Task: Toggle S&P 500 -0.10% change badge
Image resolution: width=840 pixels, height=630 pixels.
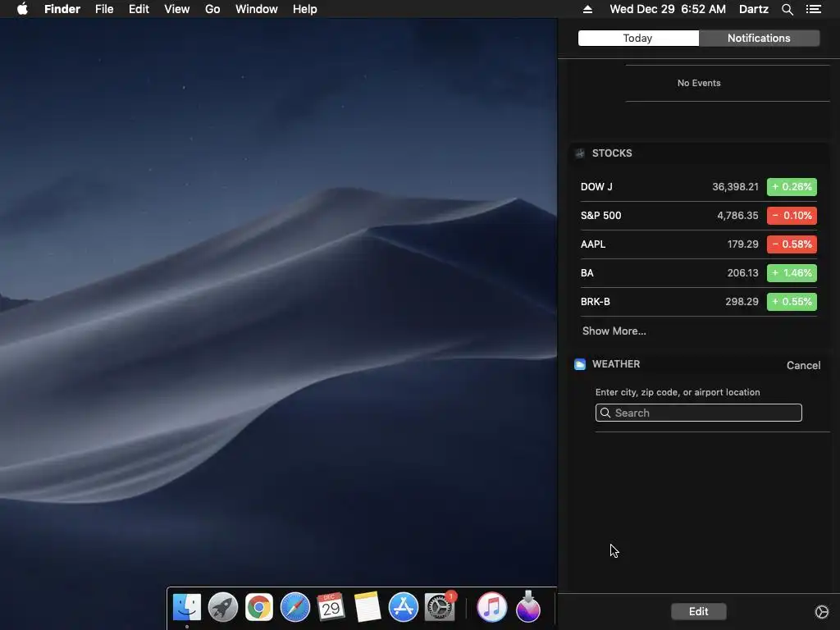Action: pyautogui.click(x=792, y=216)
